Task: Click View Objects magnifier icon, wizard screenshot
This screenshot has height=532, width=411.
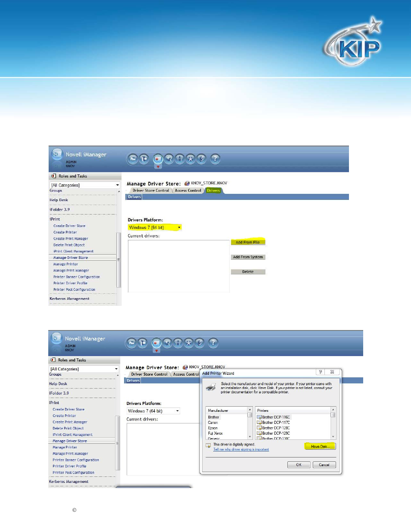Action: (x=168, y=343)
